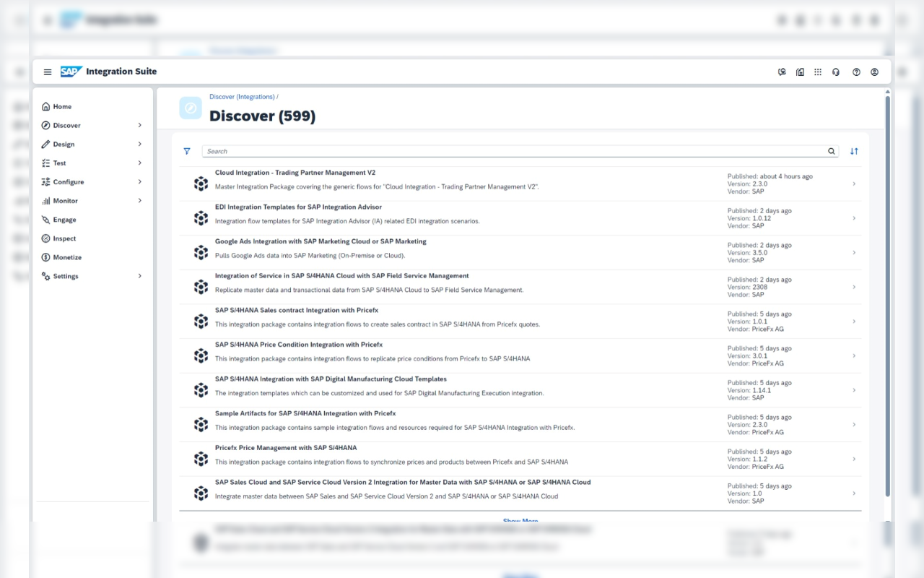Select Configure in the sidebar
Screen dimensions: 924x578
(x=69, y=182)
